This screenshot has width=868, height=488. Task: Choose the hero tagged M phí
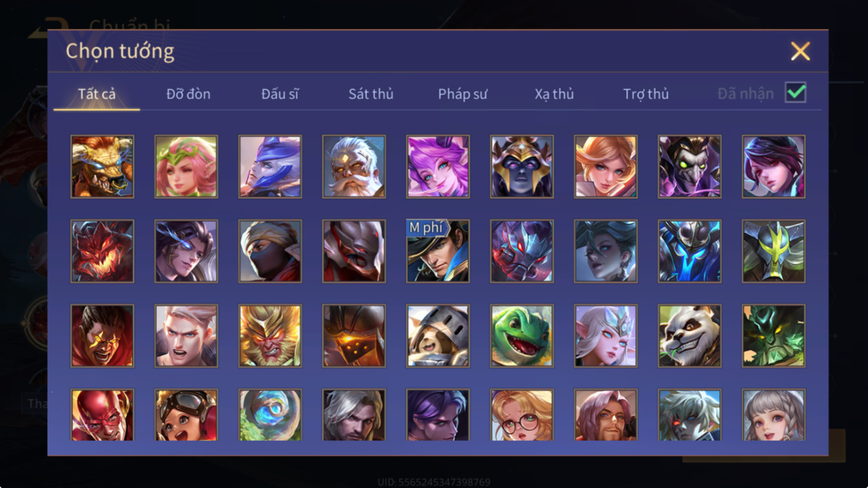[438, 251]
